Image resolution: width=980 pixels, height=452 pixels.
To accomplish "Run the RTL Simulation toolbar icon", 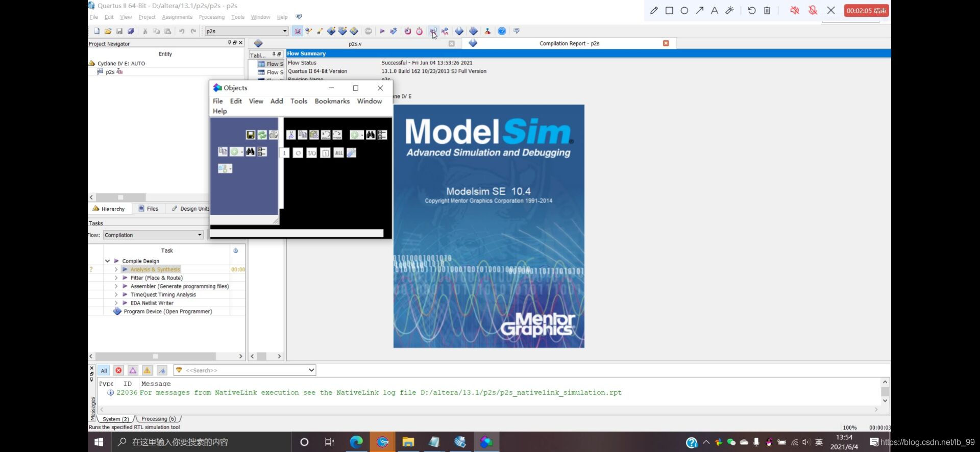I will coord(433,31).
